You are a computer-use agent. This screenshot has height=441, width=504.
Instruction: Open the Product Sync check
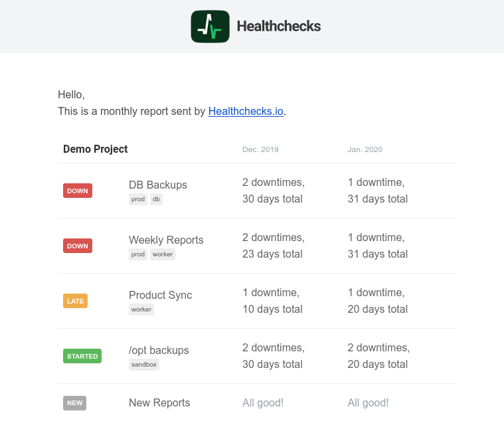pos(160,295)
